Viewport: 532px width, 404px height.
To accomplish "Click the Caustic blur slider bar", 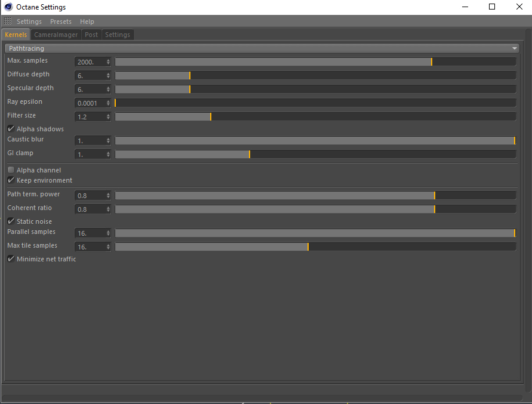I will [315, 140].
